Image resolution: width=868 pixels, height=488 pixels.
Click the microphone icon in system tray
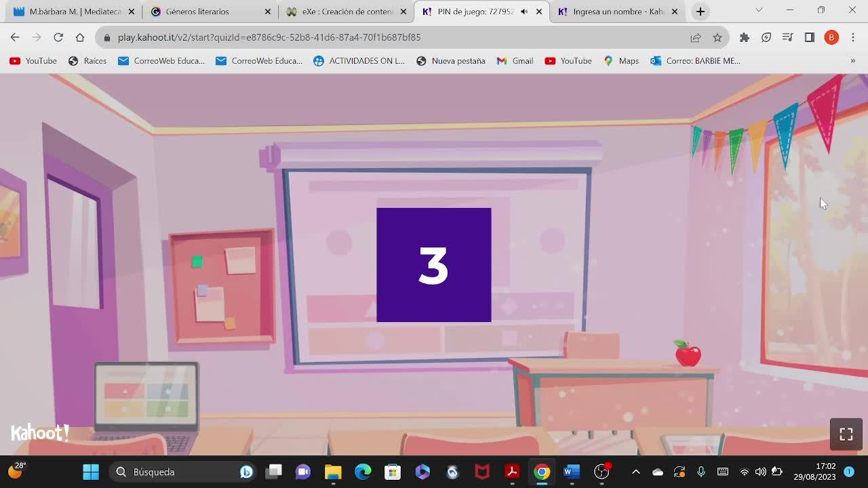pos(701,472)
